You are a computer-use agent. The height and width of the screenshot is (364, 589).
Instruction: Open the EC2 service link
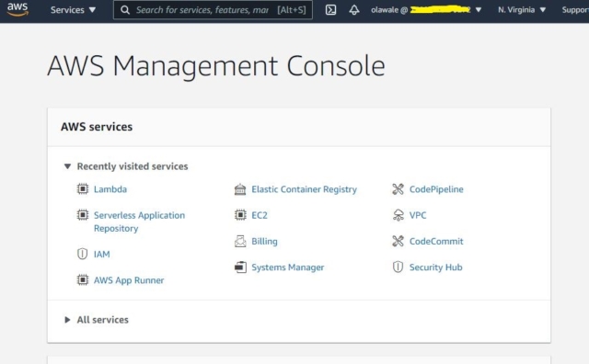pos(260,215)
